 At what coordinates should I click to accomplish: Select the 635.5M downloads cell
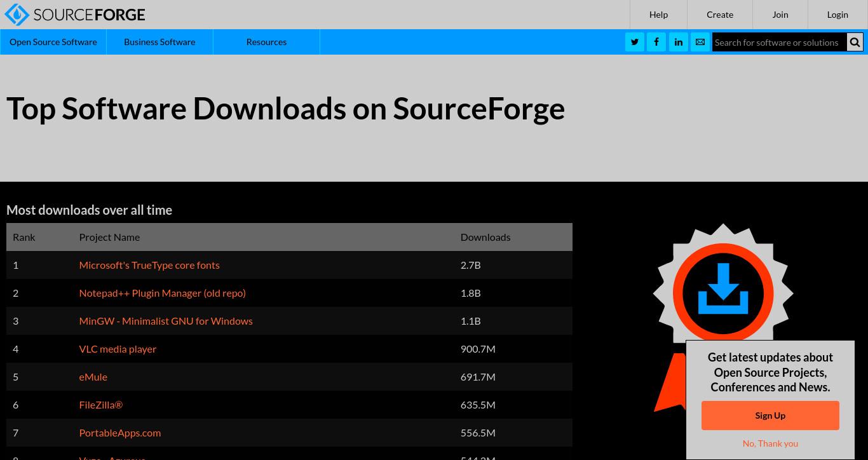click(x=478, y=405)
